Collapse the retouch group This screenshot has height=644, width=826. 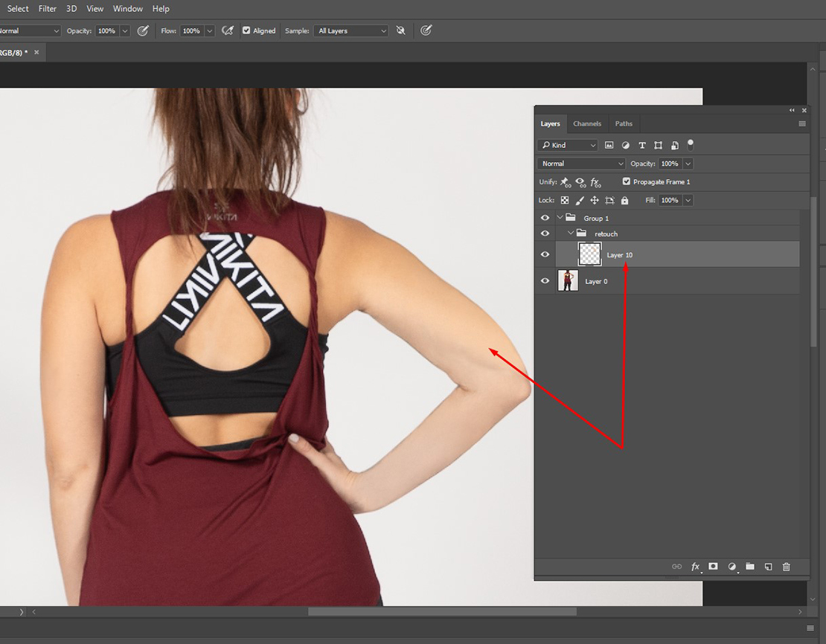point(571,234)
